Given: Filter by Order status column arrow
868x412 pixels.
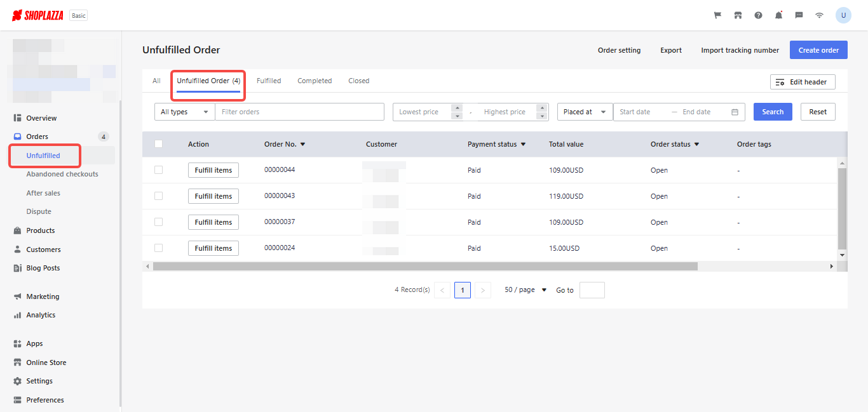Looking at the screenshot, I should tap(697, 145).
